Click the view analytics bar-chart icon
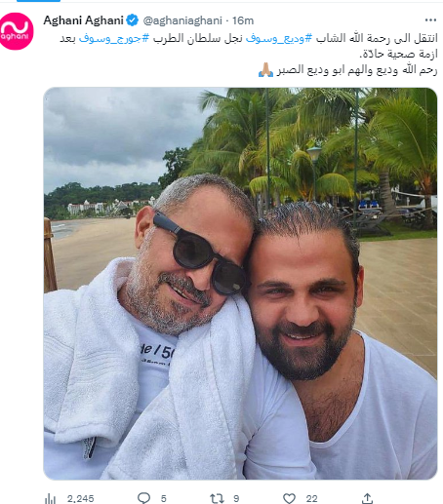This screenshot has width=443, height=504. [x=51, y=498]
